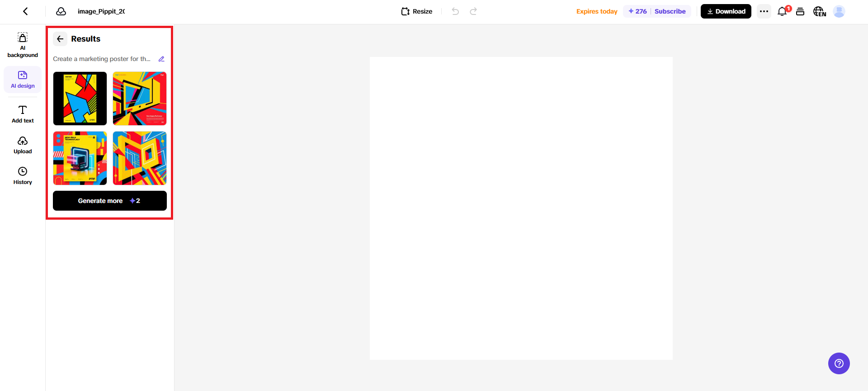Return from Results with the back arrow
868x391 pixels.
point(60,39)
